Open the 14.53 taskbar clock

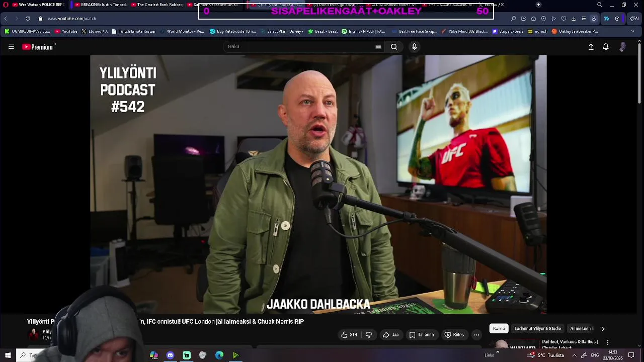pyautogui.click(x=613, y=355)
